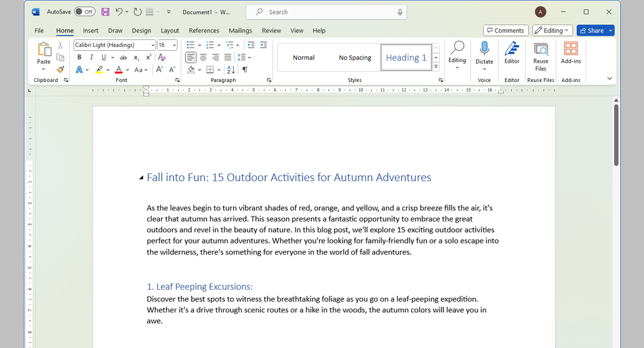Apply the Heading 1 style
644x348 pixels.
pos(406,58)
